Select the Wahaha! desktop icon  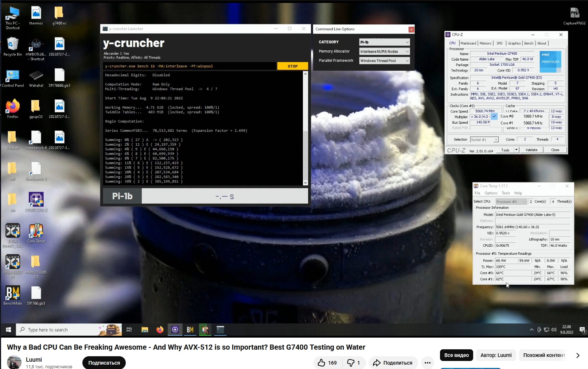36,78
